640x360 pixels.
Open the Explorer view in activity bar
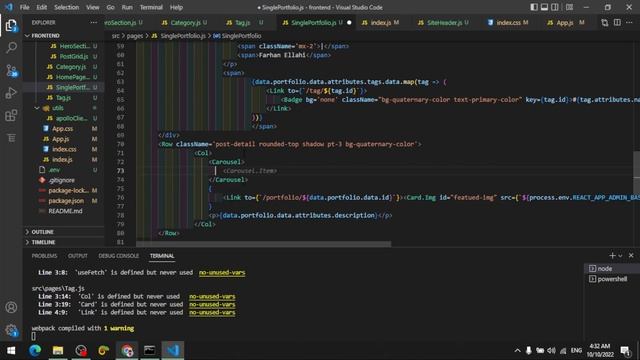tap(11, 25)
